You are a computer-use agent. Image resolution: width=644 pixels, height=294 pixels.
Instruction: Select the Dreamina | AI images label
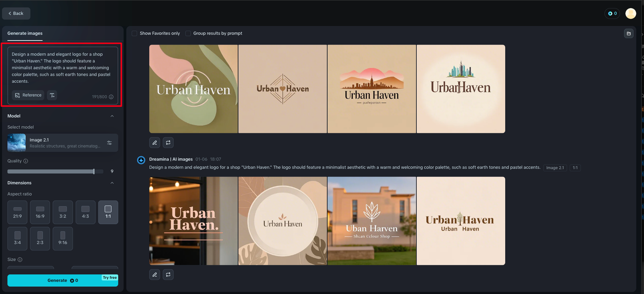pos(171,159)
